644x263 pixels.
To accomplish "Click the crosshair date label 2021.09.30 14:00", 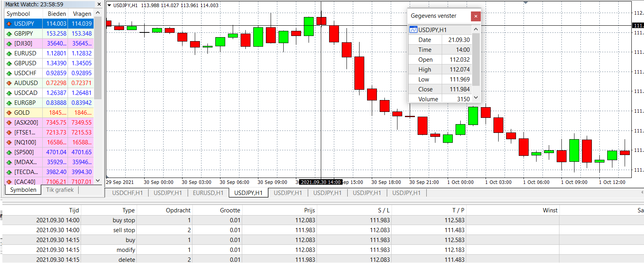I will pos(320,182).
